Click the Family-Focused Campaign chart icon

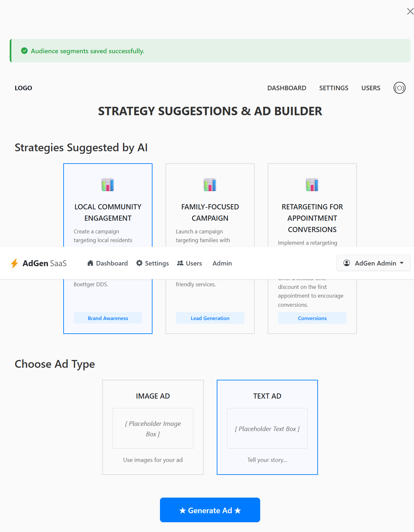point(210,185)
